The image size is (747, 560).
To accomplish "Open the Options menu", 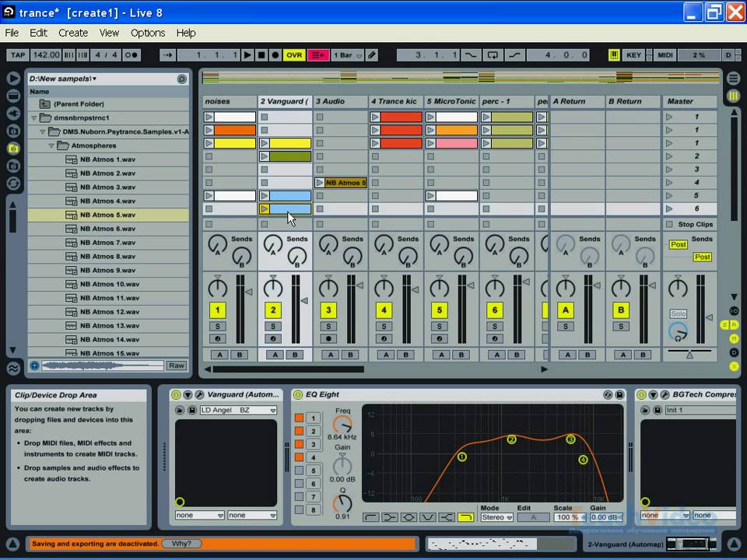I will (x=148, y=33).
